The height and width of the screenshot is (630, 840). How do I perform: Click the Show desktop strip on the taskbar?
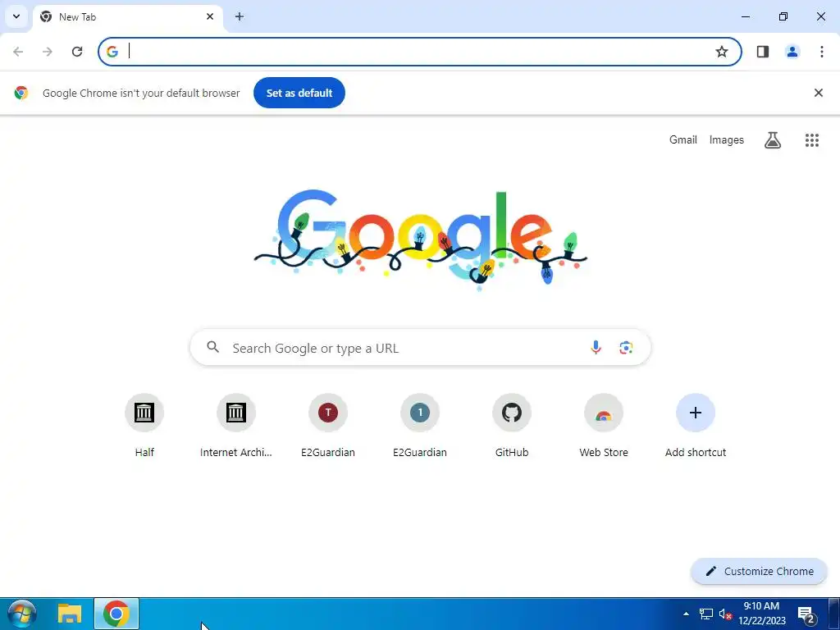(x=833, y=614)
